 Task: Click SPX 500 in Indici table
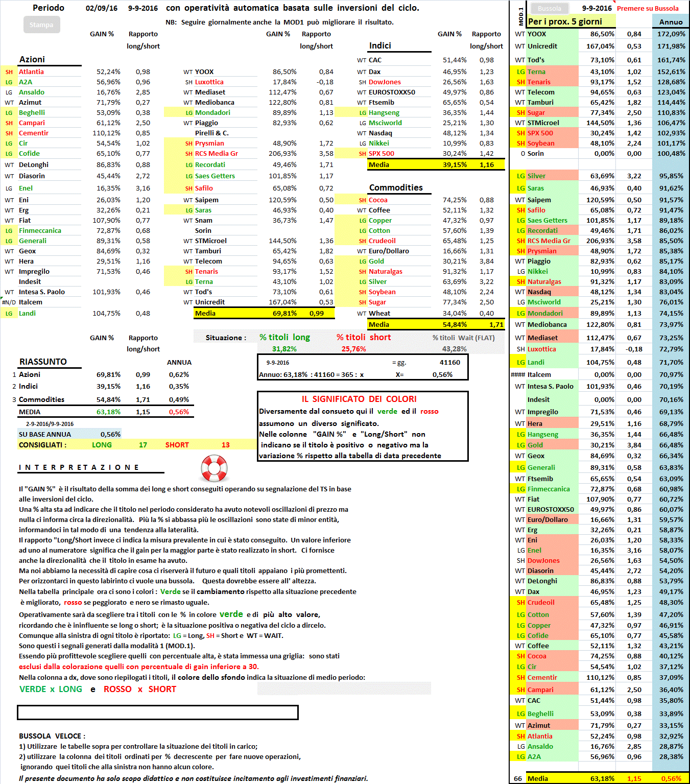(382, 153)
